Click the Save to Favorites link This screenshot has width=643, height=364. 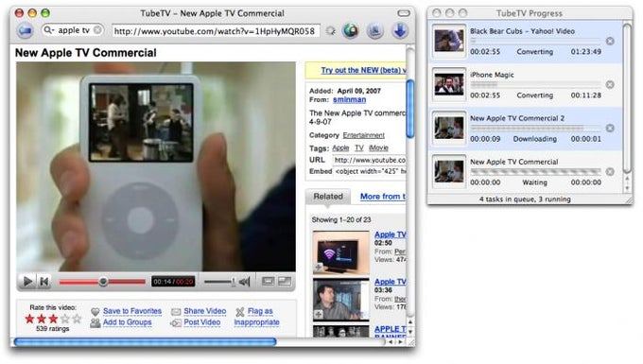(132, 311)
